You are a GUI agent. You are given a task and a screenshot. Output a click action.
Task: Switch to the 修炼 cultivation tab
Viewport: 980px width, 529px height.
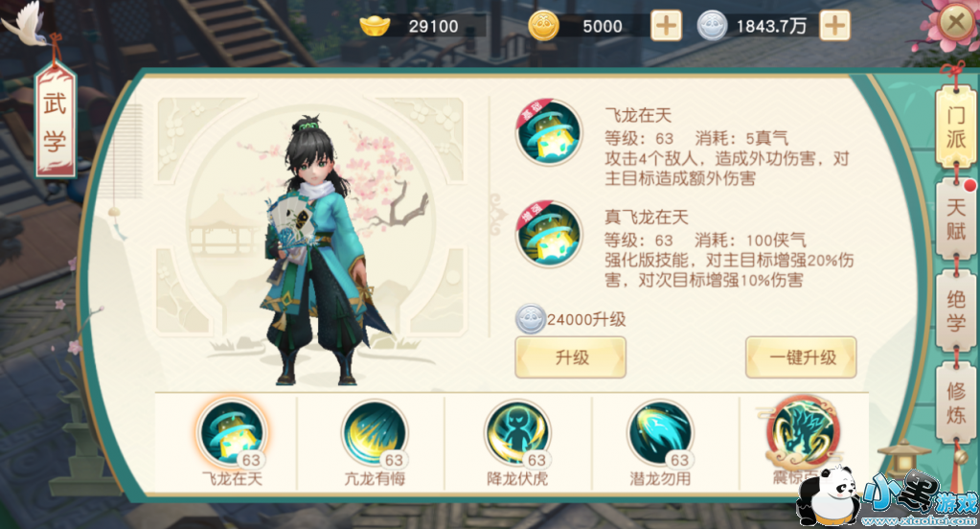click(956, 402)
